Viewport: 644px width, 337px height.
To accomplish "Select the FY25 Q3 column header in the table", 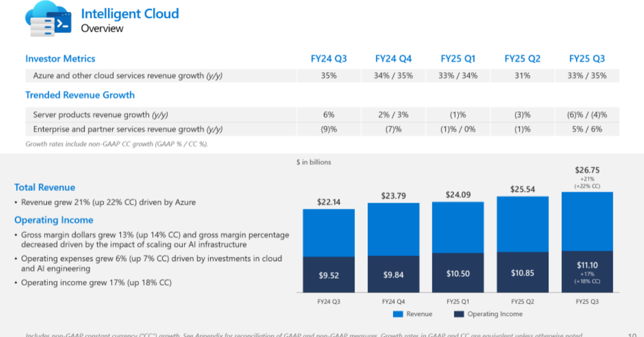I will pos(587,59).
